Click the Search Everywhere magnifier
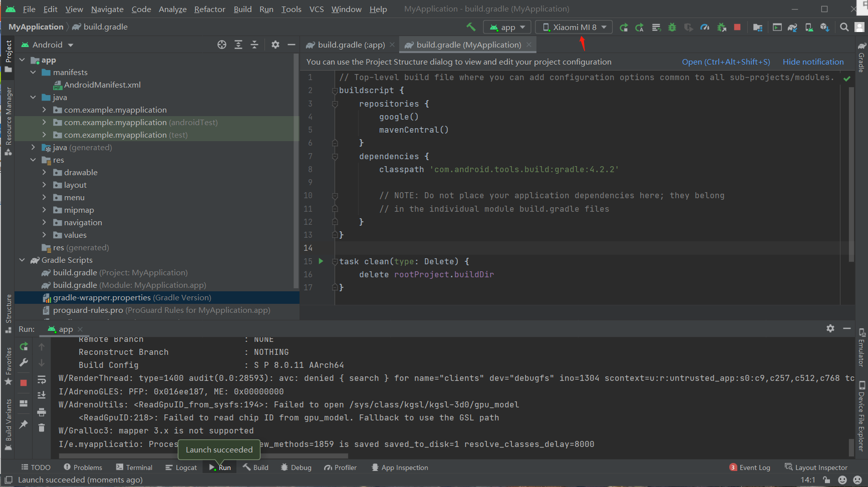This screenshot has width=868, height=487. (x=844, y=27)
